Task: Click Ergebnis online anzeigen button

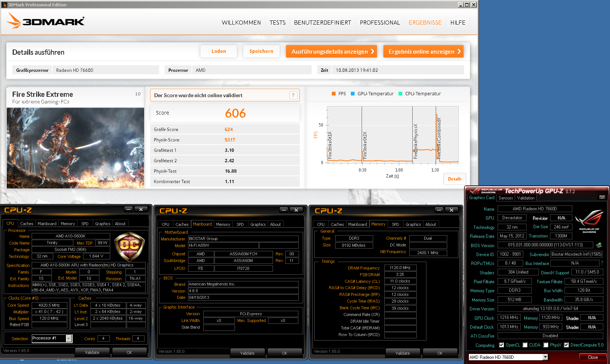Action: point(423,51)
